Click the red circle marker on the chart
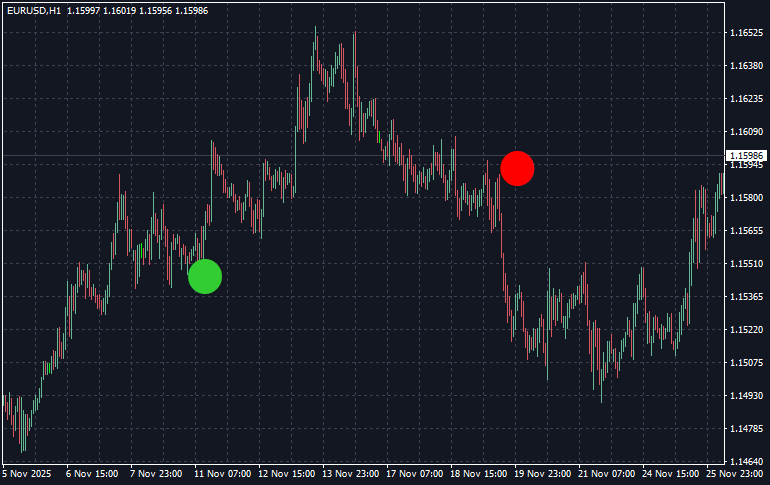 (517, 168)
